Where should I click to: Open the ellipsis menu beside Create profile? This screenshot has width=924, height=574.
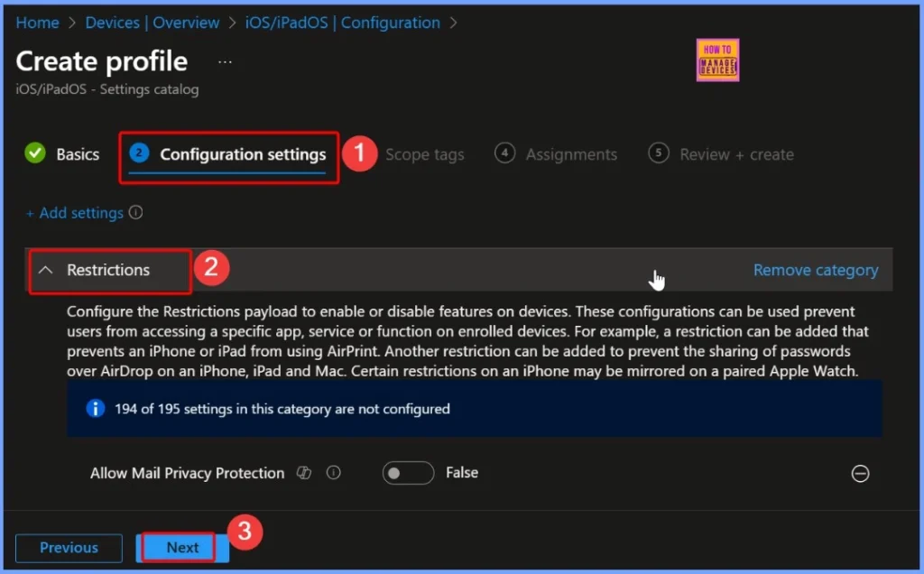click(224, 60)
